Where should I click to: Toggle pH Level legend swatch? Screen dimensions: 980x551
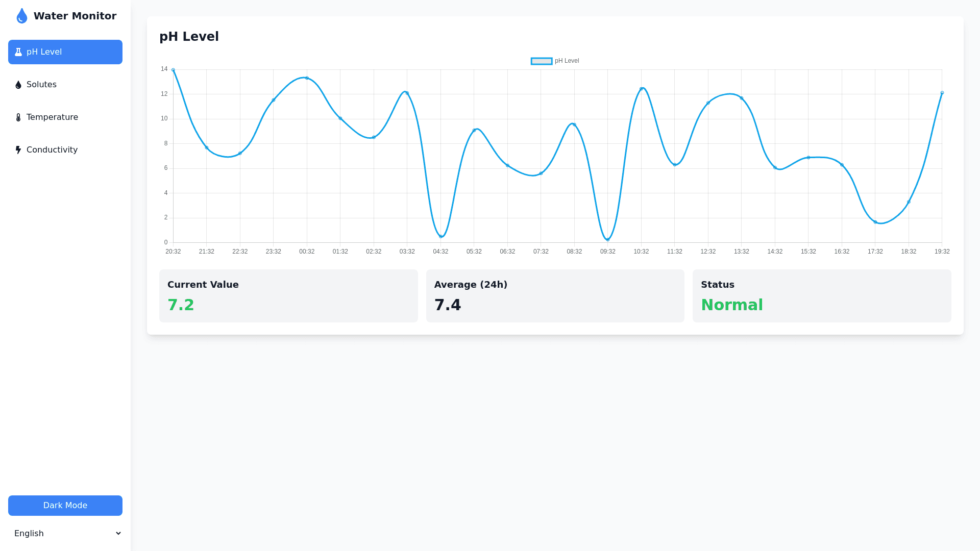(541, 61)
